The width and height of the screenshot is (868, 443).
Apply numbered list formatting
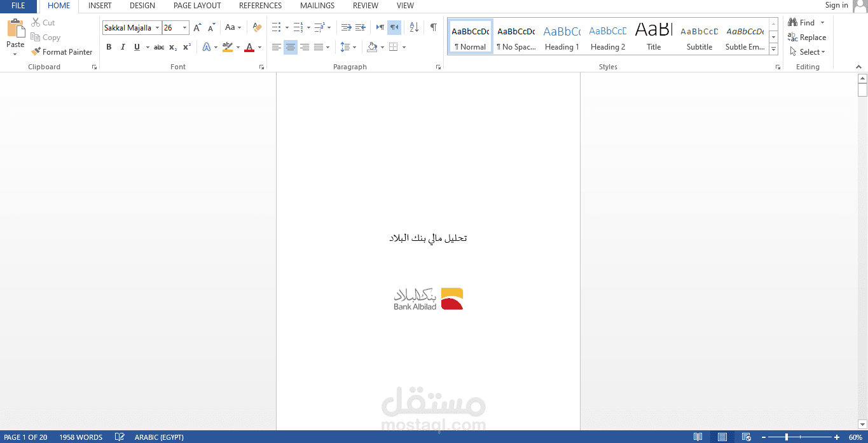(x=298, y=27)
